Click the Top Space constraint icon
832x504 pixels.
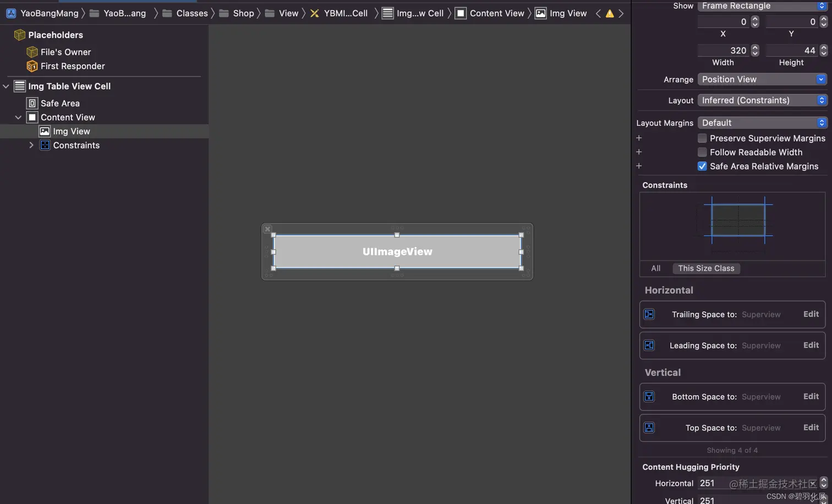(x=649, y=428)
